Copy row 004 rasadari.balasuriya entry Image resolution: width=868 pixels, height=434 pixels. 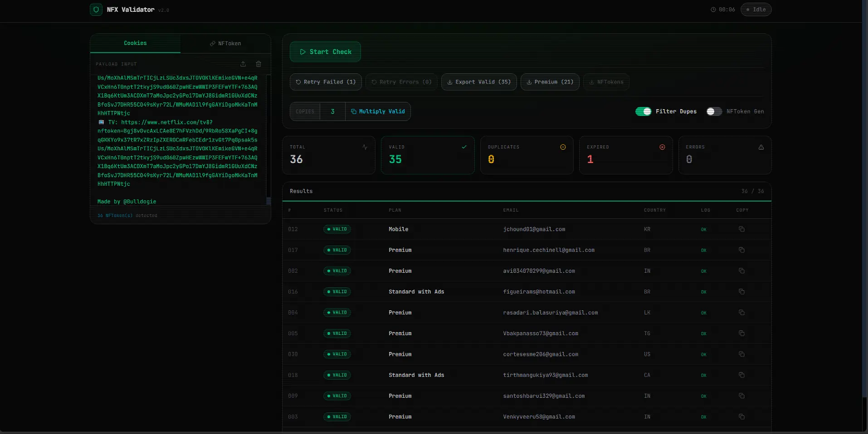click(x=741, y=313)
